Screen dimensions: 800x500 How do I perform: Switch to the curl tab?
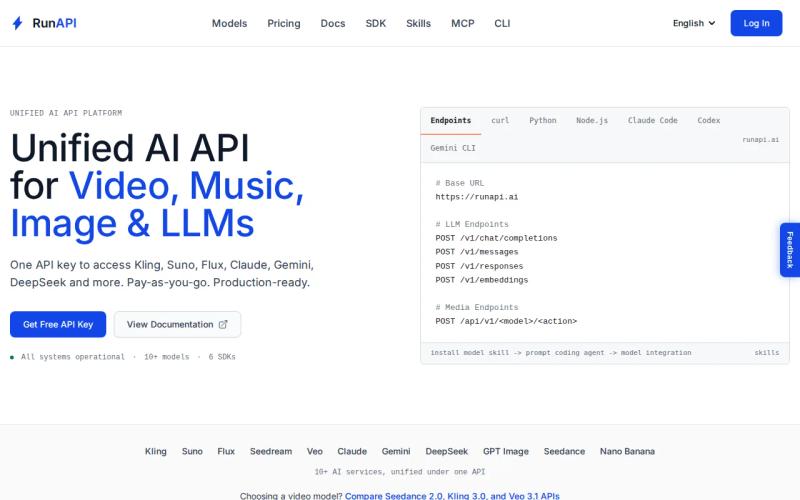500,120
